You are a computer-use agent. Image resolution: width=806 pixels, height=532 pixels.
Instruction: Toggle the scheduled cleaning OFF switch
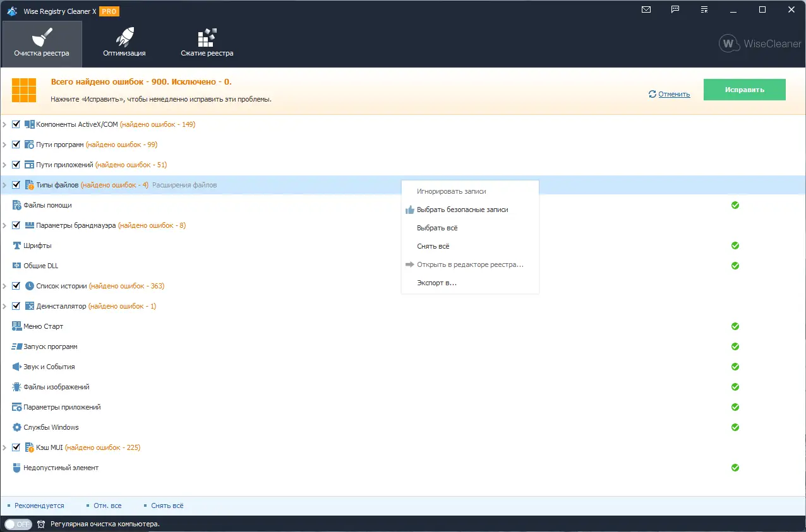tap(18, 524)
